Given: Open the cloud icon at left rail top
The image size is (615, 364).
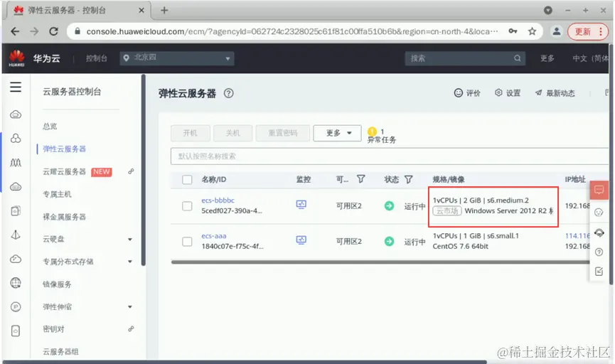Looking at the screenshot, I should click(16, 114).
